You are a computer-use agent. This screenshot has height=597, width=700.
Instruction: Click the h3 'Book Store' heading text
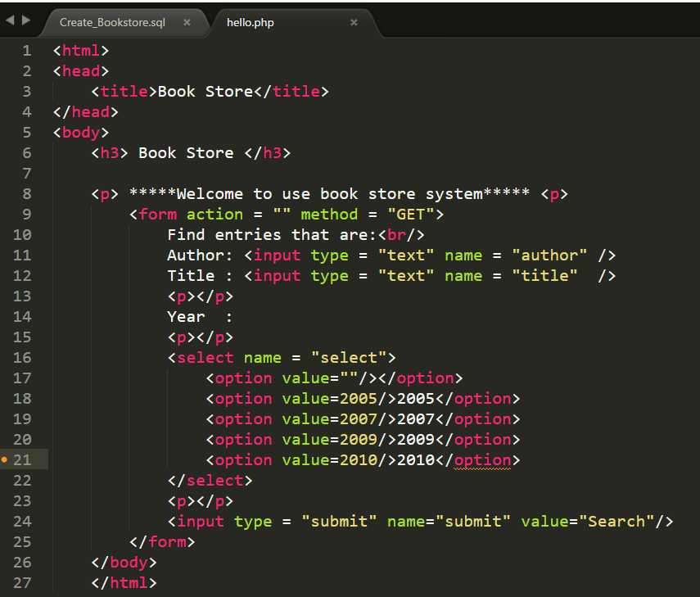click(x=186, y=153)
